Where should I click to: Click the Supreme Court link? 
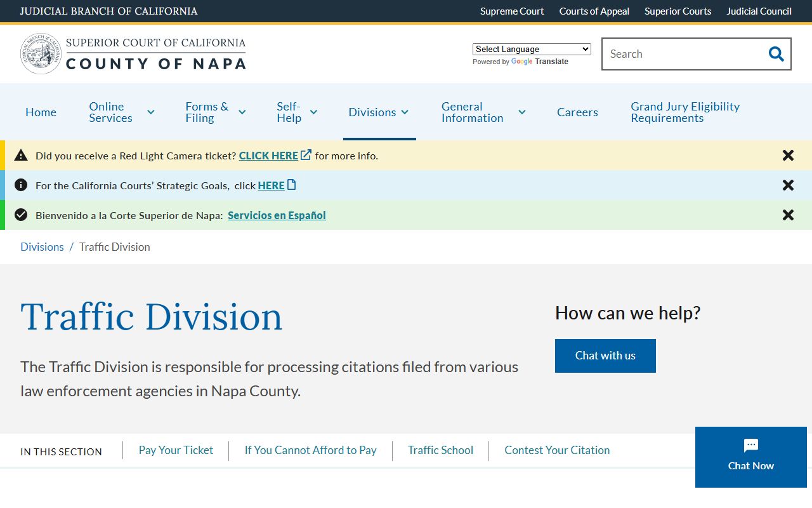click(512, 11)
